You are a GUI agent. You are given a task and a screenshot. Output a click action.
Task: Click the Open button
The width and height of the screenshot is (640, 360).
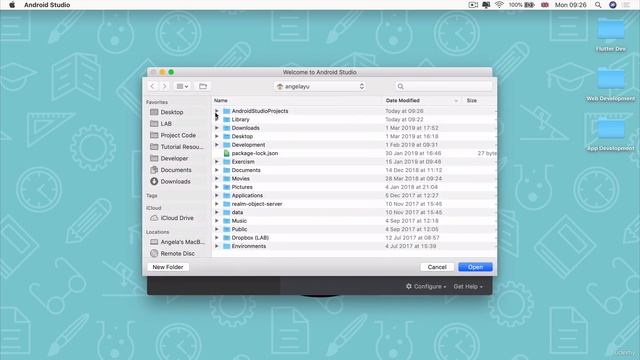pyautogui.click(x=475, y=267)
